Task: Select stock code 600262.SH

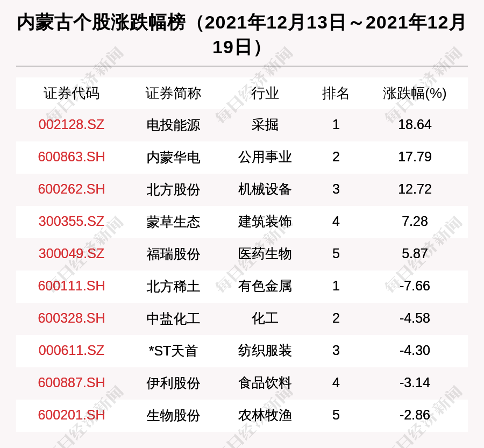Action: 72,189
